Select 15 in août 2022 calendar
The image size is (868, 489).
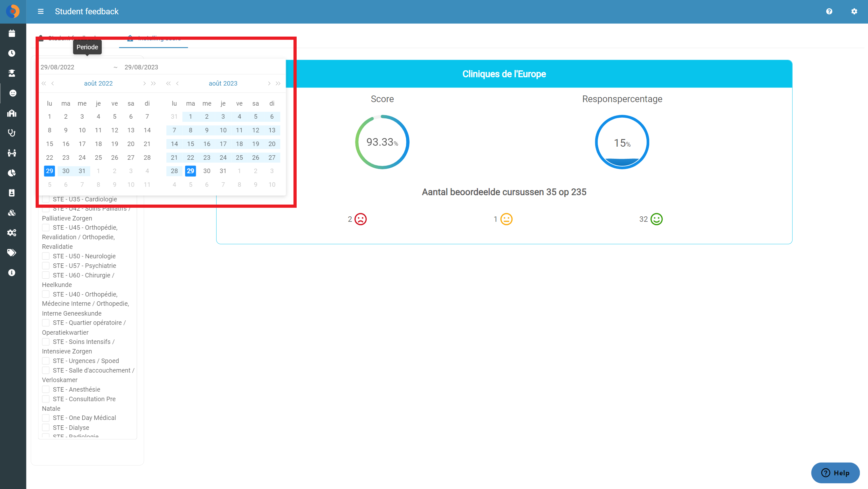tap(50, 144)
